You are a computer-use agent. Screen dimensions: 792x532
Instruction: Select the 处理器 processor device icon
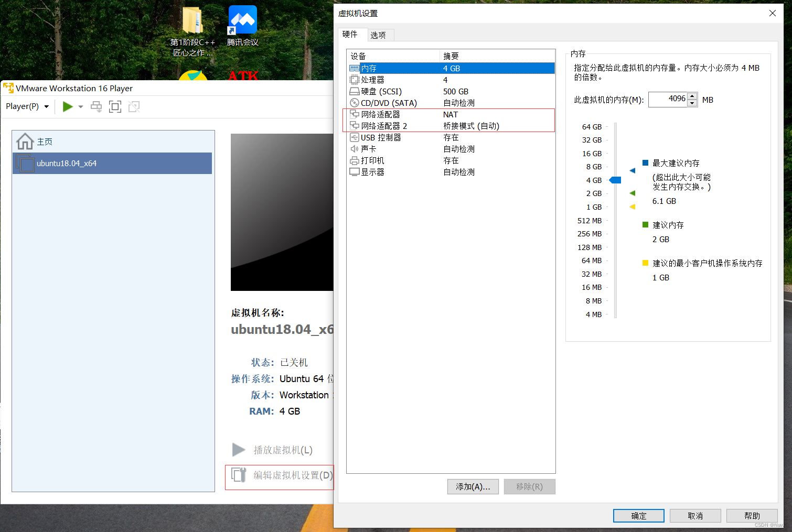point(355,80)
